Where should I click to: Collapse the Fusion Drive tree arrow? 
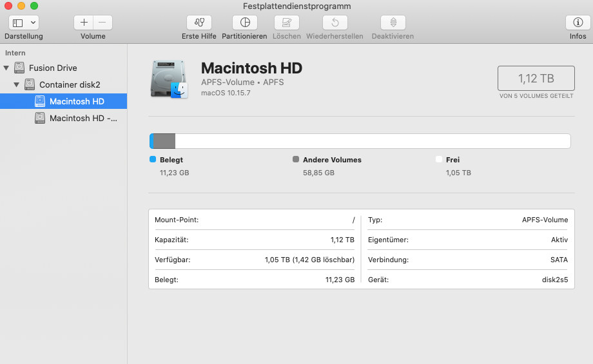click(x=6, y=68)
